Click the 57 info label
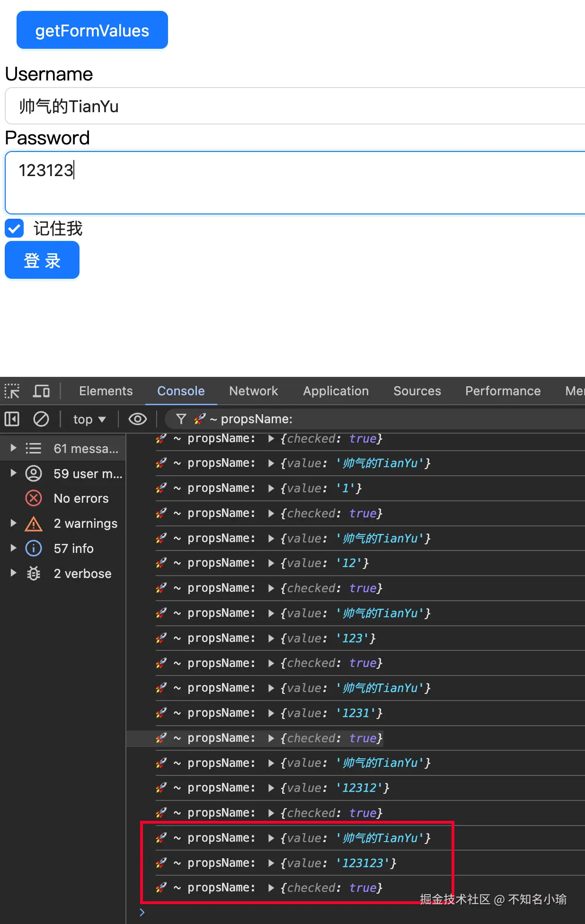The width and height of the screenshot is (585, 924). pos(74,549)
